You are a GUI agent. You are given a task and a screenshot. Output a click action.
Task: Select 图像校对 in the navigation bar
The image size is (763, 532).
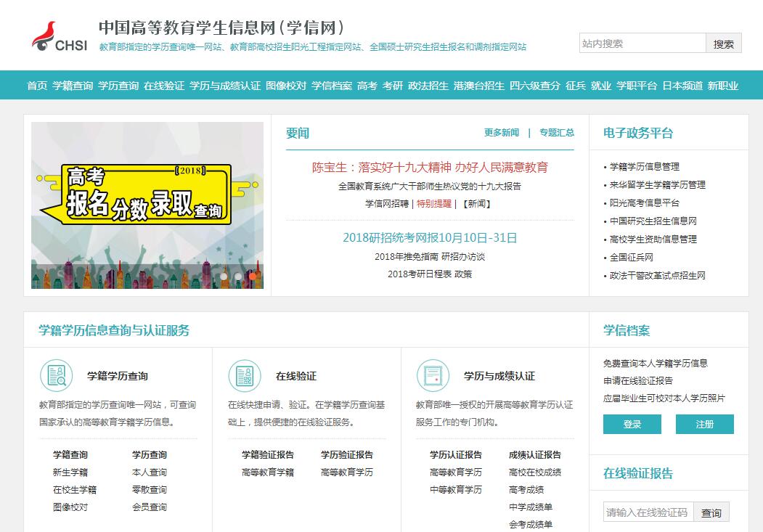pyautogui.click(x=286, y=86)
